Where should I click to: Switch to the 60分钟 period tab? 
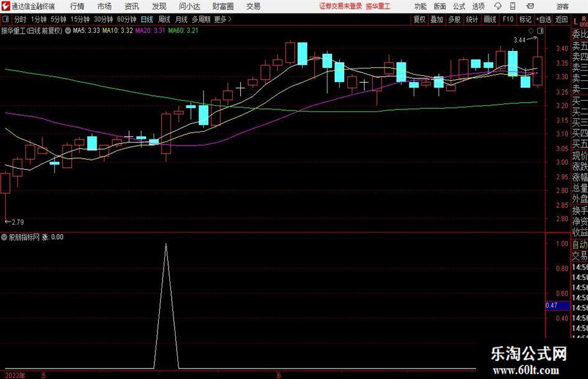coord(127,19)
